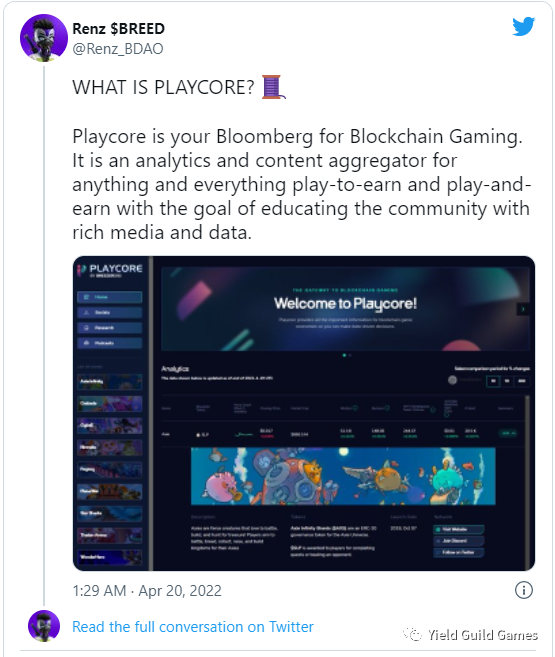
Task: Click the small avatar beside conversation link
Action: pos(44,626)
